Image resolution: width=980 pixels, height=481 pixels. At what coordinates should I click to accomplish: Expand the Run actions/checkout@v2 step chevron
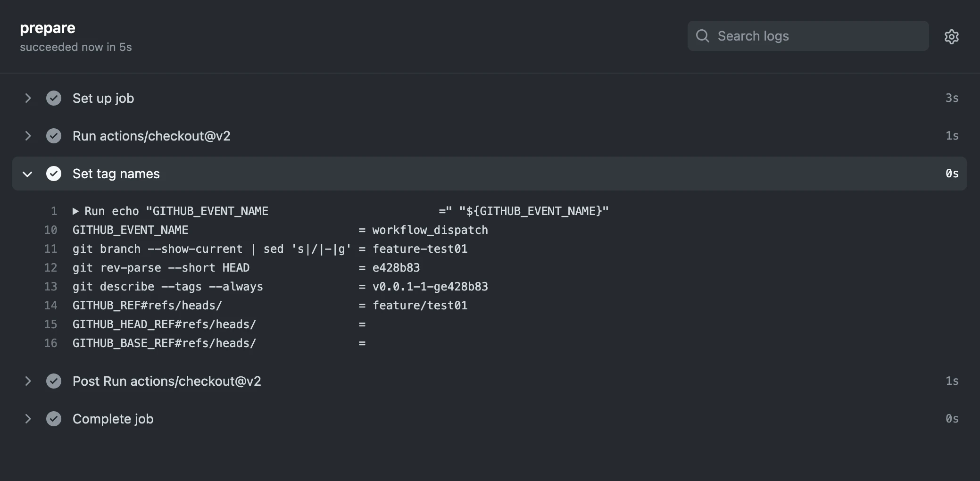[28, 136]
